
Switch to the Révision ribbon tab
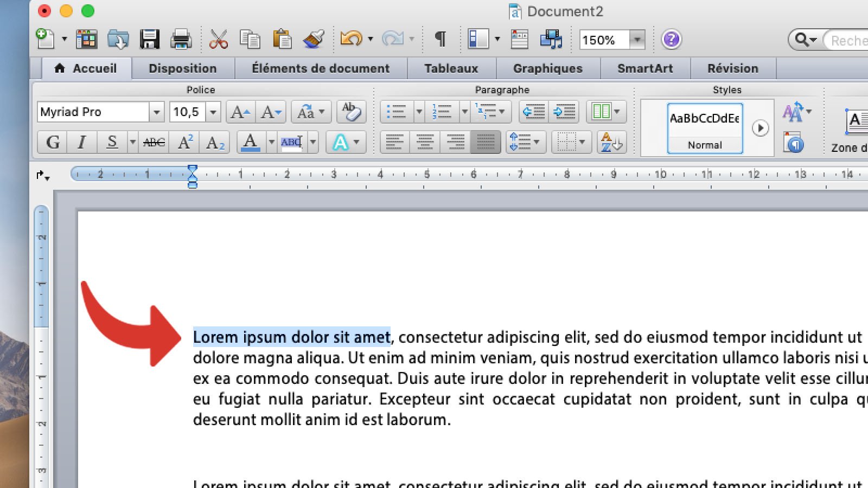click(x=733, y=68)
